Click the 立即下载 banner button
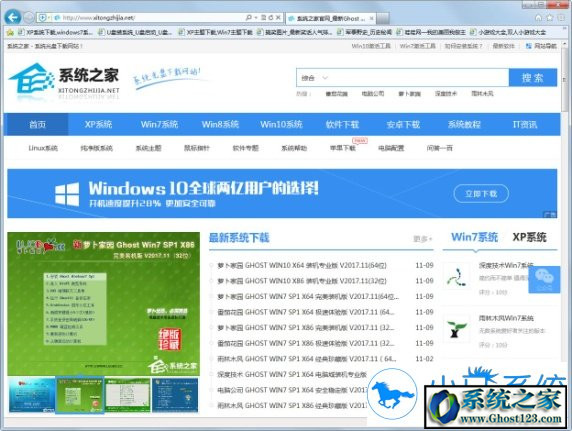This screenshot has width=572, height=431. pyautogui.click(x=481, y=194)
